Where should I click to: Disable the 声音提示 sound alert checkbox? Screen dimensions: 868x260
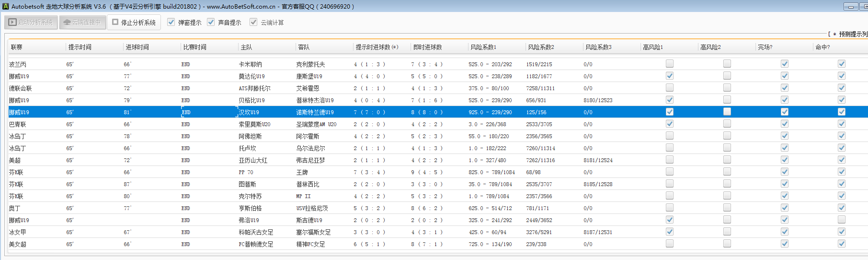211,22
